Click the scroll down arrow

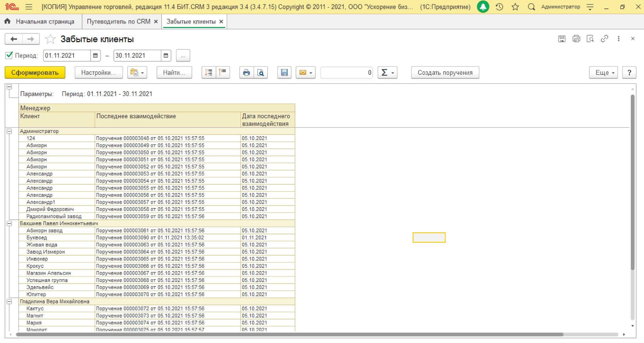[x=632, y=326]
